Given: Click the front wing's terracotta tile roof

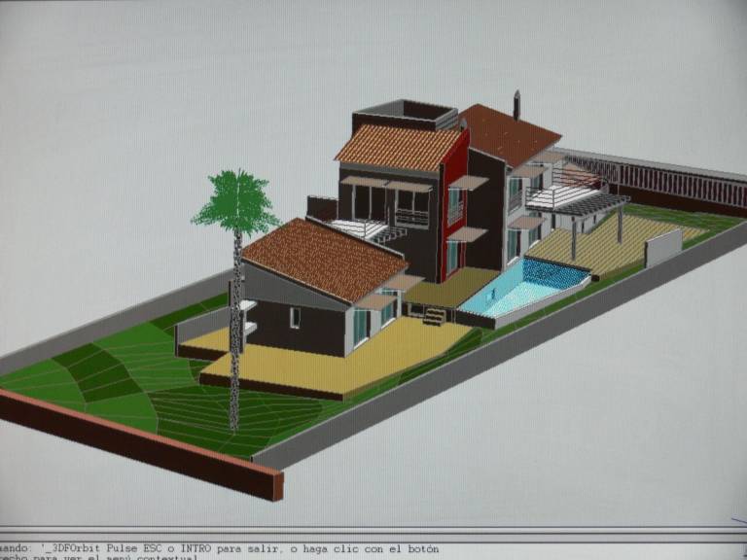Looking at the screenshot, I should [321, 257].
